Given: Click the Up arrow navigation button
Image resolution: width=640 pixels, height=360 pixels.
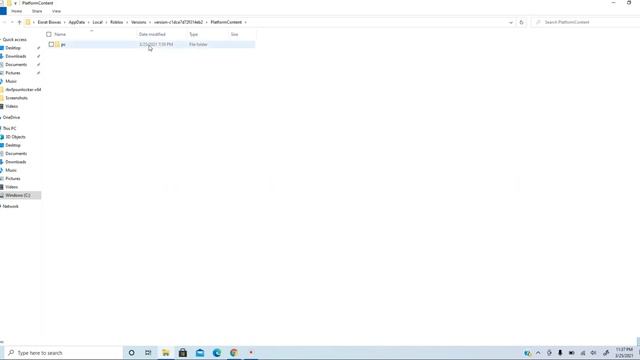Looking at the screenshot, I should pos(19,22).
